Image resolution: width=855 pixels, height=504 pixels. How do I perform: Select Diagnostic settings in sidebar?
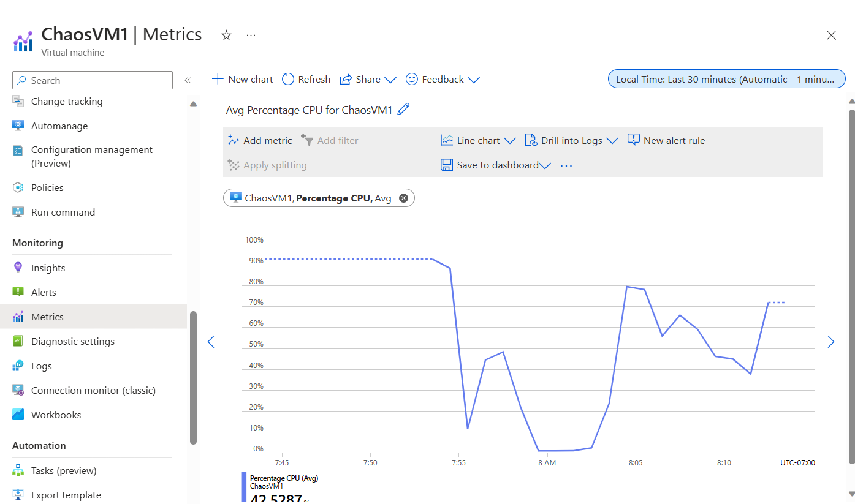72,341
